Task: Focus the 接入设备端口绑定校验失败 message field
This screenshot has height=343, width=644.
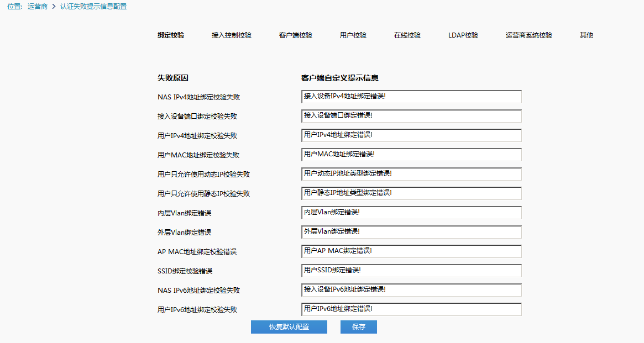Action: tap(411, 116)
